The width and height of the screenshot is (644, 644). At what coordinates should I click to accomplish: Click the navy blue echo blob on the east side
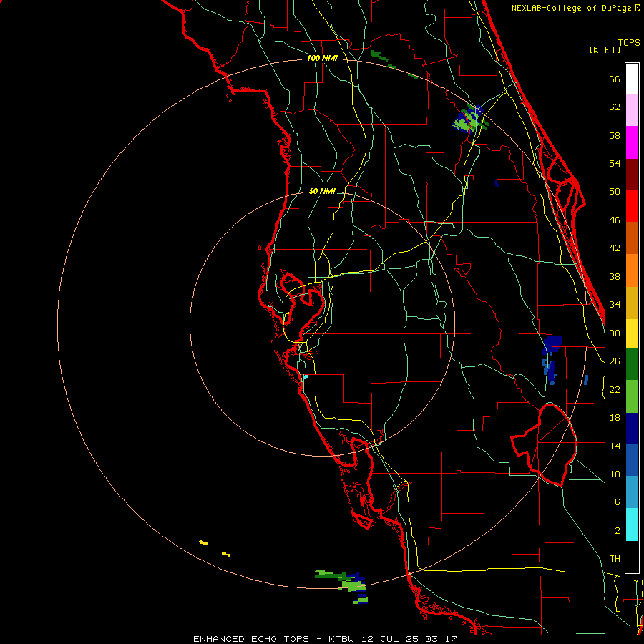click(x=552, y=345)
